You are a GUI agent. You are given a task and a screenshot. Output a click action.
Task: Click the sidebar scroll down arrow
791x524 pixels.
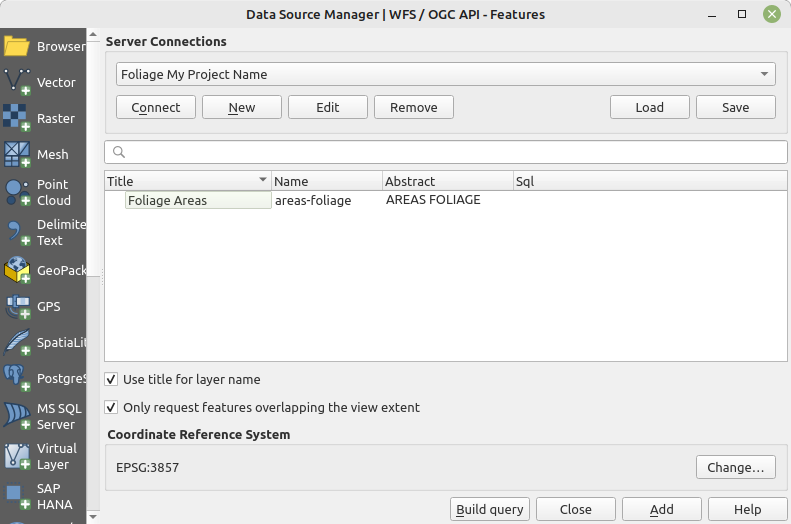click(x=94, y=517)
